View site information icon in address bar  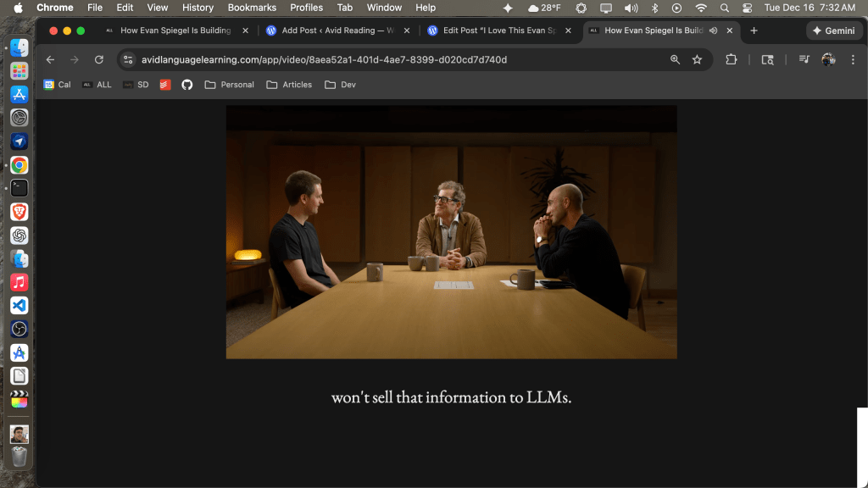point(128,60)
